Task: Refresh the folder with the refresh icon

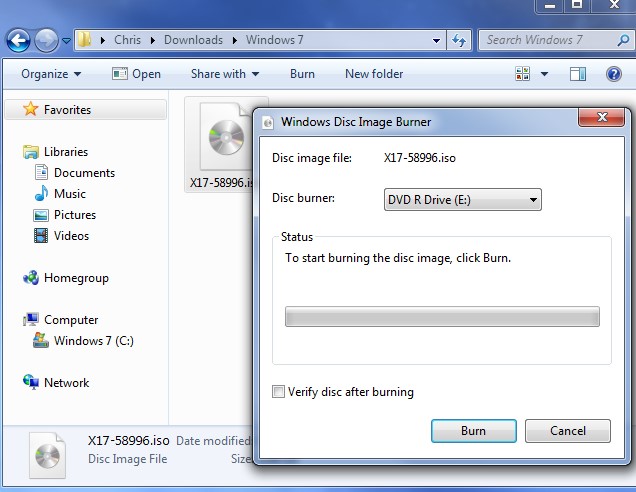Action: pos(459,40)
